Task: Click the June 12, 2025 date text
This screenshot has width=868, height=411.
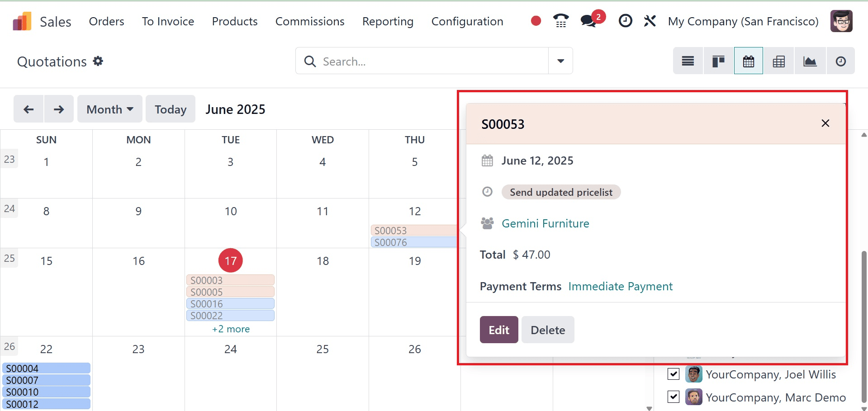Action: tap(537, 161)
